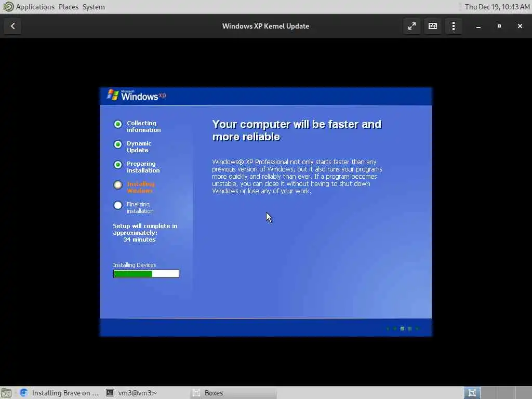Minimize the Windows XP Kernel Update window
Image resolution: width=532 pixels, height=399 pixels.
[x=478, y=26]
